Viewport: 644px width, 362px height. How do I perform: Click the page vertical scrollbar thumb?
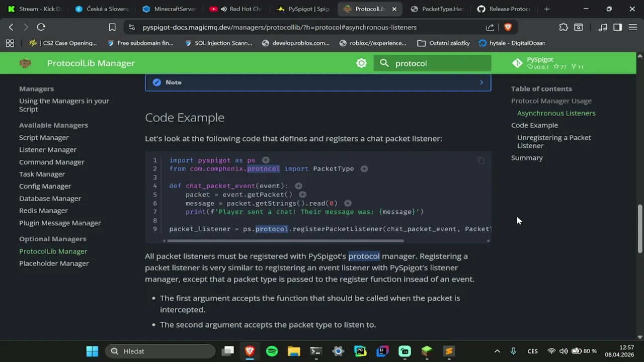[x=640, y=229]
